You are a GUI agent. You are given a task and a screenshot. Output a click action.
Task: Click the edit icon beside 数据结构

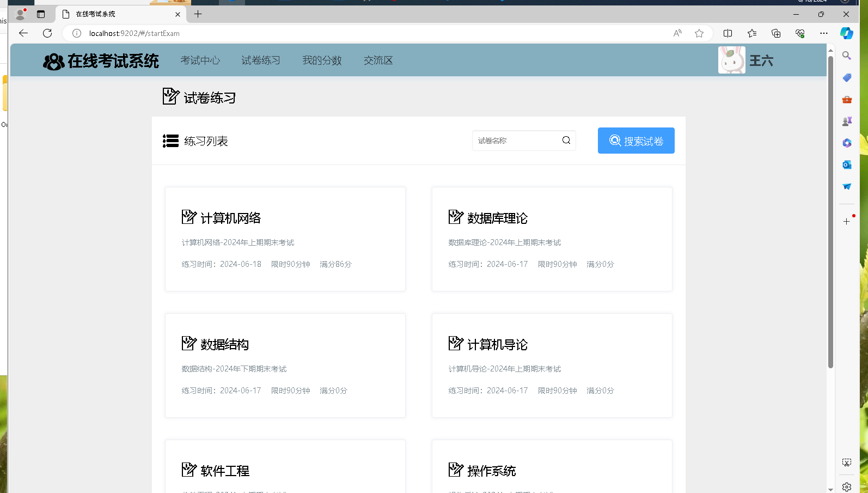(189, 343)
